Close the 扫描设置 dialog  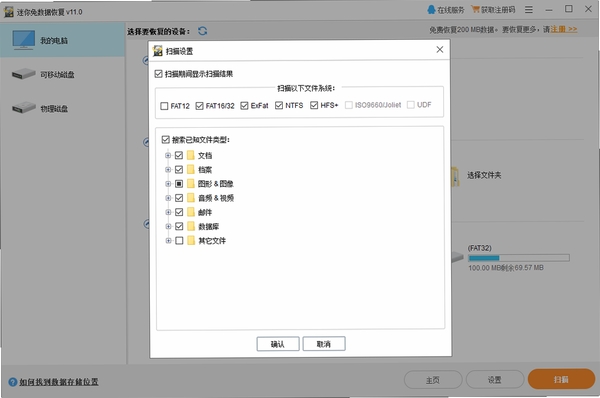coord(440,49)
